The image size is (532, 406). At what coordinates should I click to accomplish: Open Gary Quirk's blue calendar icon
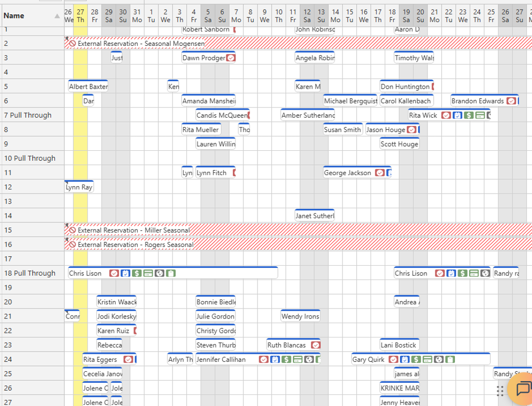click(x=404, y=359)
